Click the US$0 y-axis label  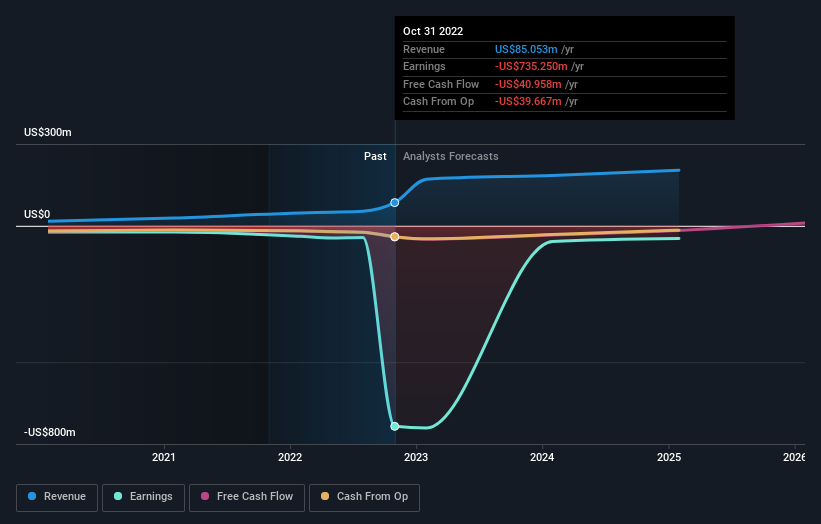click(x=37, y=215)
